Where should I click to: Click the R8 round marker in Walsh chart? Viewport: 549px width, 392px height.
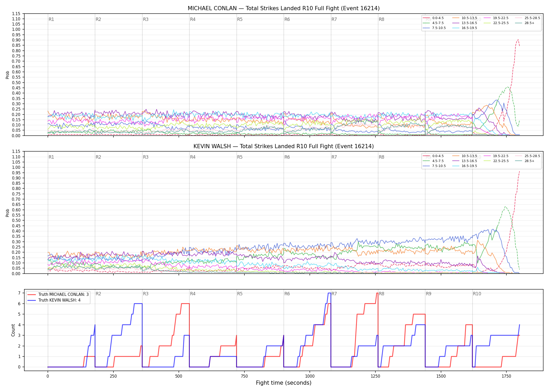[381, 157]
